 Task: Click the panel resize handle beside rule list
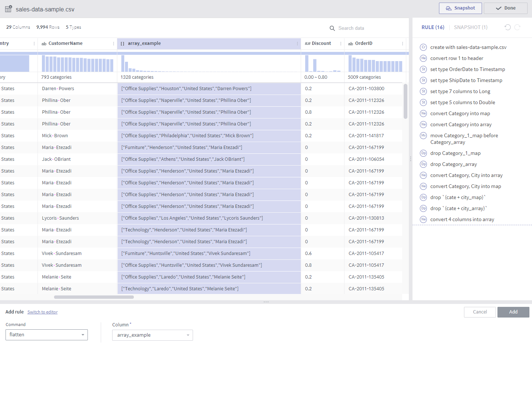pos(410,159)
